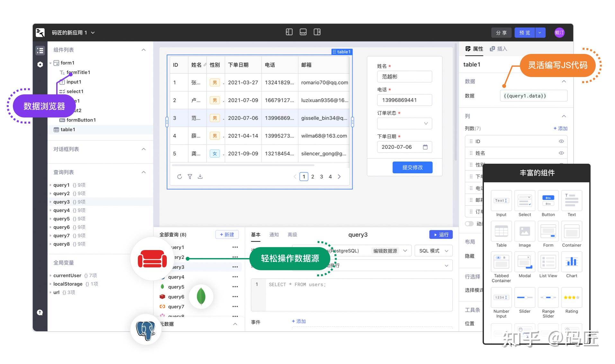Click the filter icon under table1
The height and width of the screenshot is (364, 615).
point(190,176)
